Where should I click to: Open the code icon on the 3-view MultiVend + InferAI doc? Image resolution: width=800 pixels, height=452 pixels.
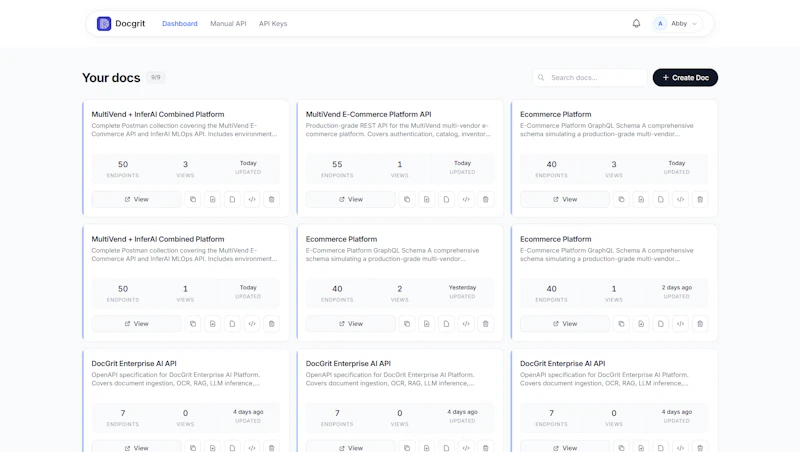click(252, 199)
